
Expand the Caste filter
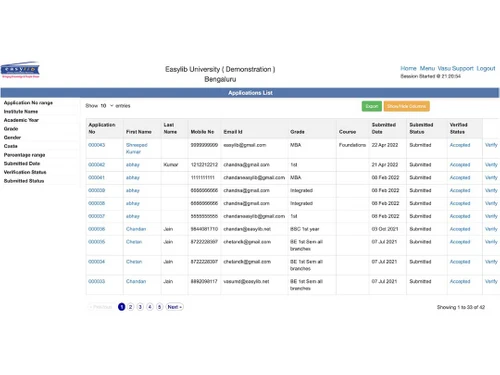tap(10, 146)
